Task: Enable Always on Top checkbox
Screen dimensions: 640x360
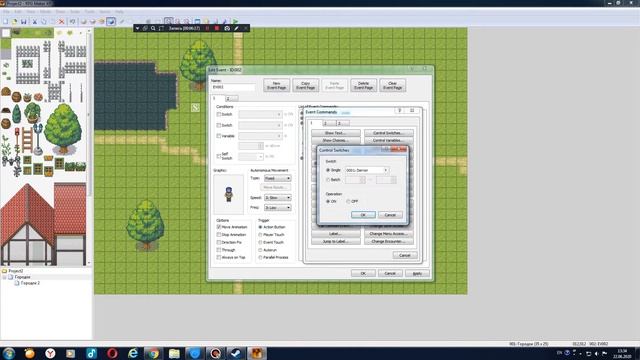Action: pyautogui.click(x=219, y=257)
